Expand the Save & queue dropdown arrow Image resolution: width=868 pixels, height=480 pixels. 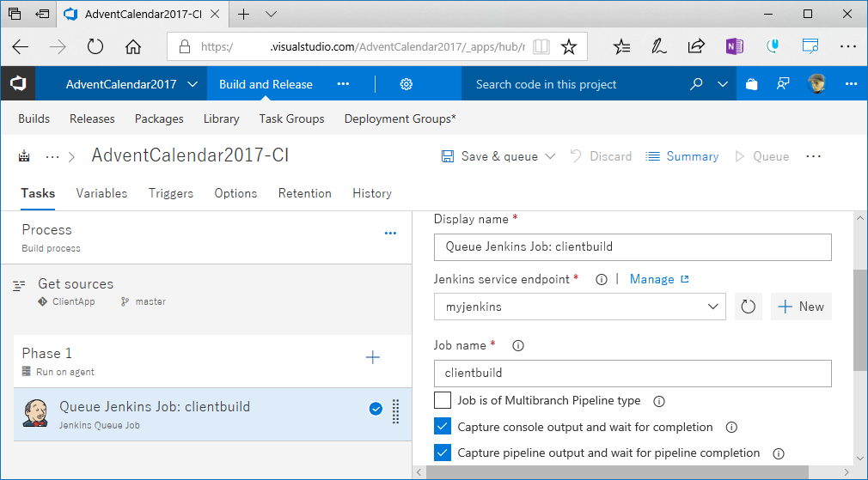point(551,156)
